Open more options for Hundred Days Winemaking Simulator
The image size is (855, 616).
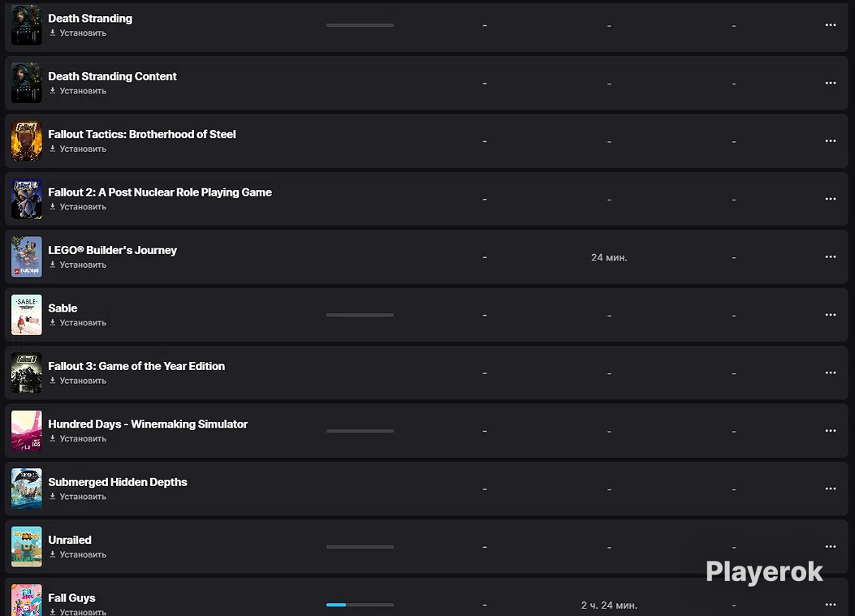830,431
